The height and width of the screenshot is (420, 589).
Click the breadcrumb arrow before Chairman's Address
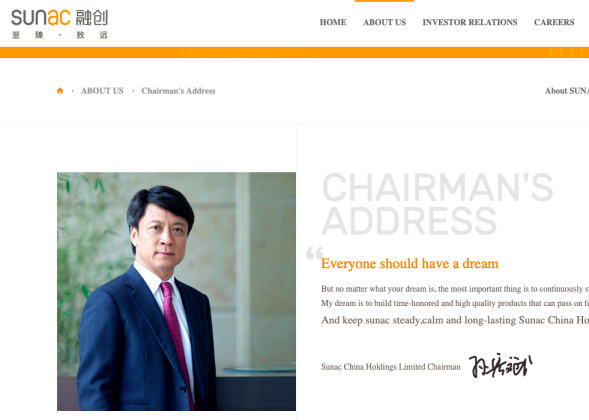[x=133, y=91]
